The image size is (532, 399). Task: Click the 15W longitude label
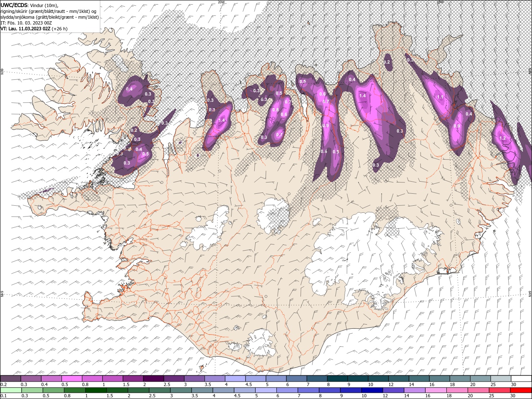440,2
